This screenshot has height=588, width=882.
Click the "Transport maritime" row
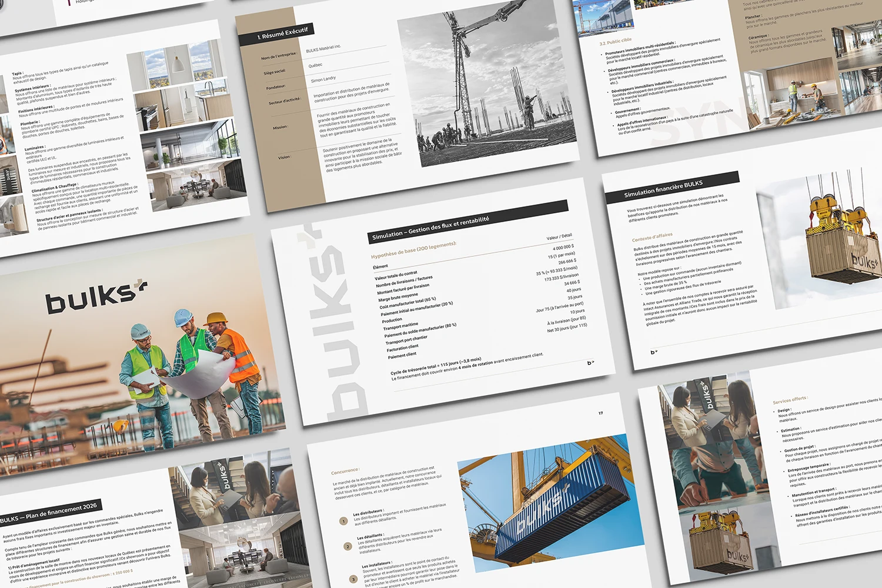[x=401, y=326]
